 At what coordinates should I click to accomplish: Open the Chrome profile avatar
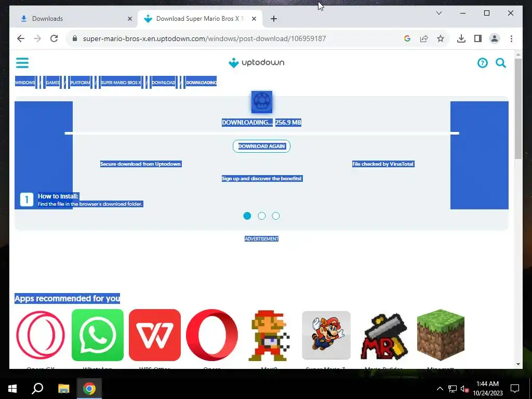495,38
